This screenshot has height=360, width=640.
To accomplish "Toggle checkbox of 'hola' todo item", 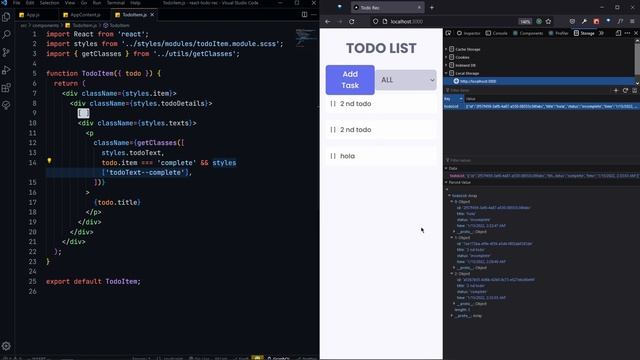I will tap(333, 156).
